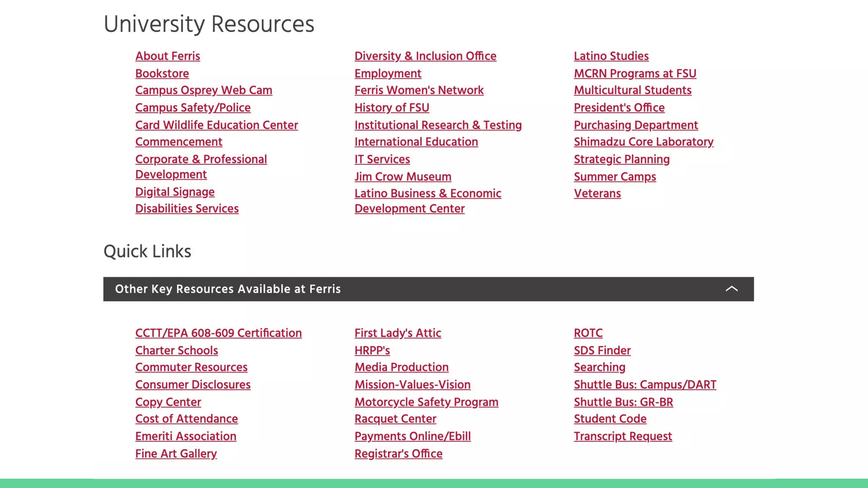Select the Motorcycle Safety Program link
The width and height of the screenshot is (868, 488).
tap(426, 402)
